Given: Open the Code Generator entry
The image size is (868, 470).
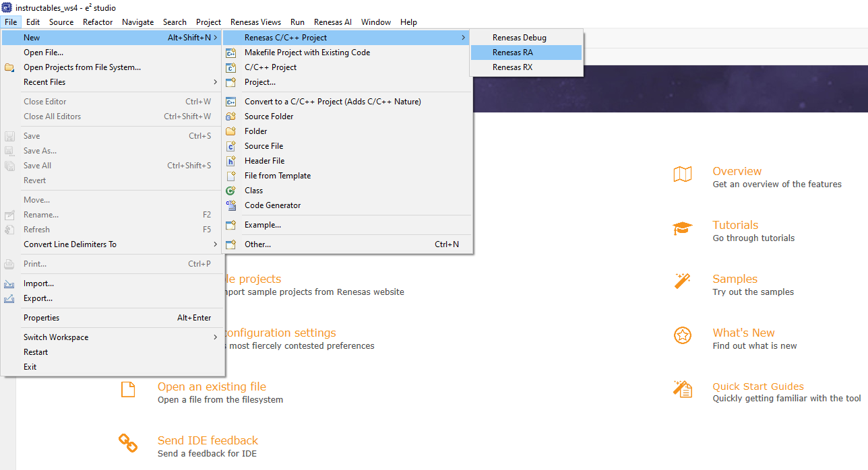Looking at the screenshot, I should pyautogui.click(x=347, y=205).
